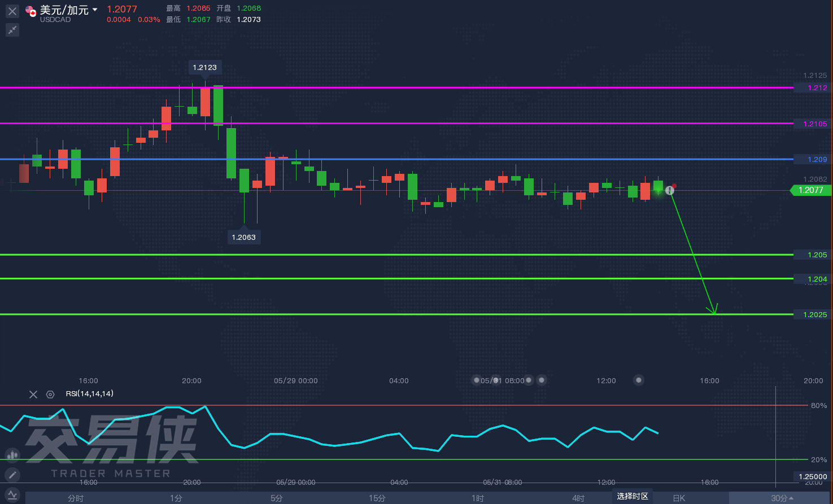The image size is (833, 504).
Task: Click the event dot near 12:00 on time axis
Action: point(639,380)
